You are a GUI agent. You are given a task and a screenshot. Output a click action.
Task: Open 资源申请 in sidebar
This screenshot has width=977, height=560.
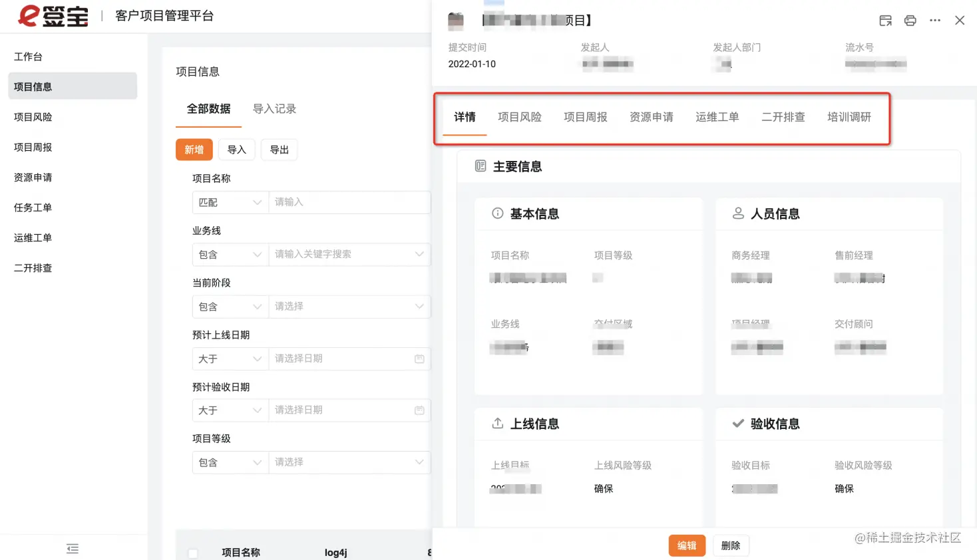pyautogui.click(x=73, y=178)
